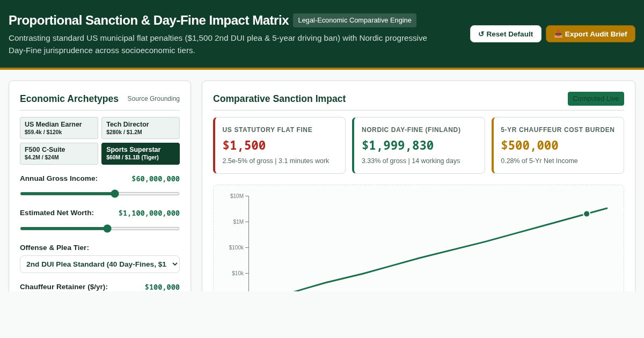Click the Source Grounding label
644x338 pixels.
153,99
